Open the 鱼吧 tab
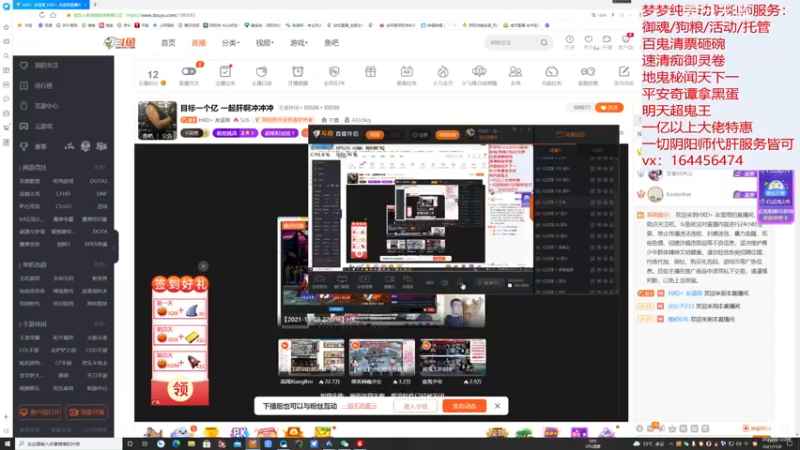The image size is (800, 450). tap(331, 43)
